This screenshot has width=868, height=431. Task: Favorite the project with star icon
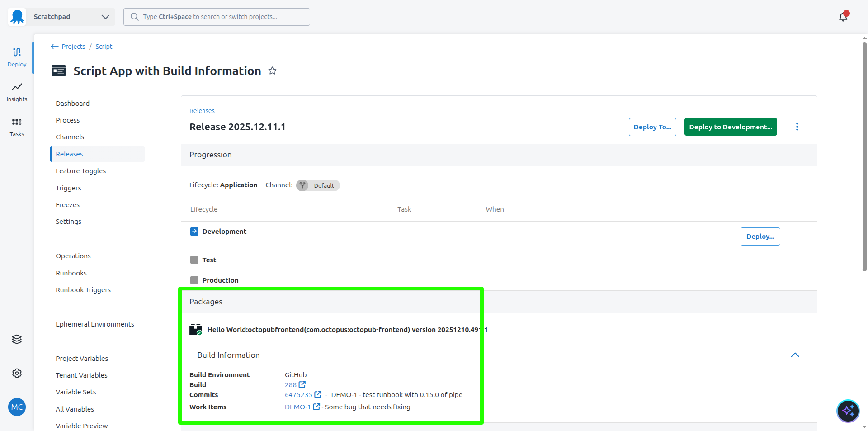point(272,71)
